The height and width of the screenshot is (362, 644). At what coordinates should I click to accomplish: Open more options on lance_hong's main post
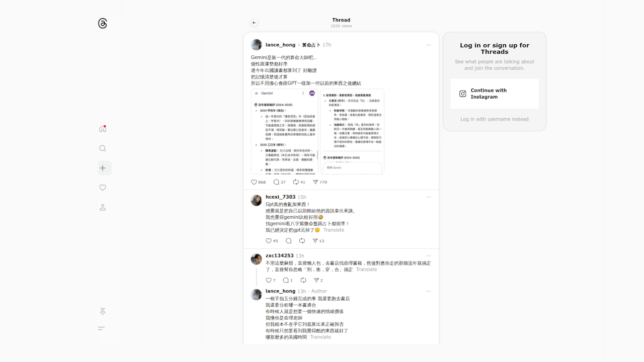[x=428, y=45]
